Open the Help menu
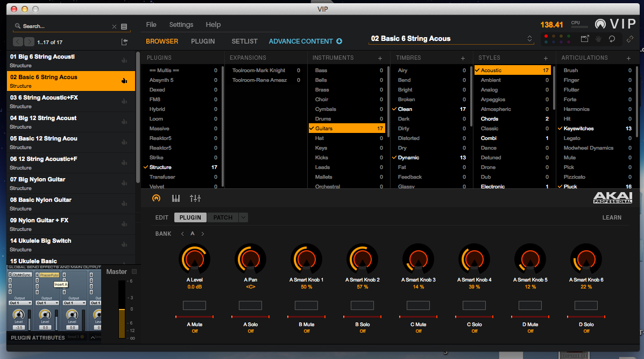644x359 pixels. pyautogui.click(x=213, y=25)
